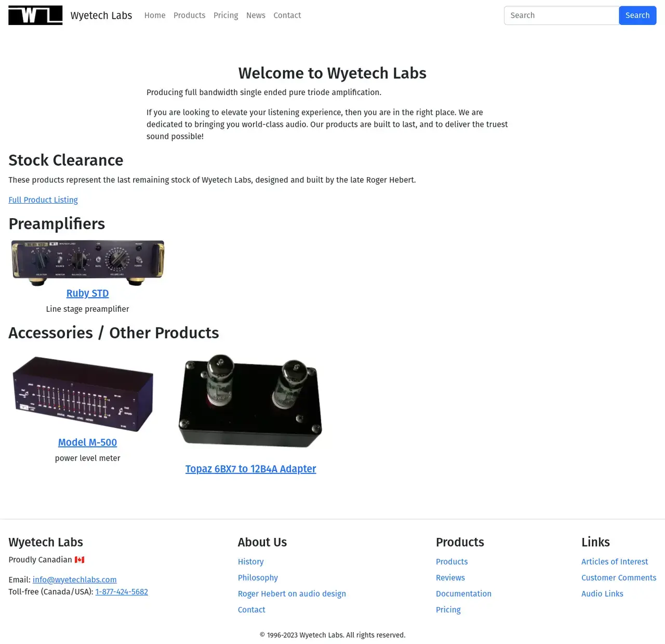Open the Model M-500 text link
Image resolution: width=665 pixels, height=644 pixels.
[88, 442]
